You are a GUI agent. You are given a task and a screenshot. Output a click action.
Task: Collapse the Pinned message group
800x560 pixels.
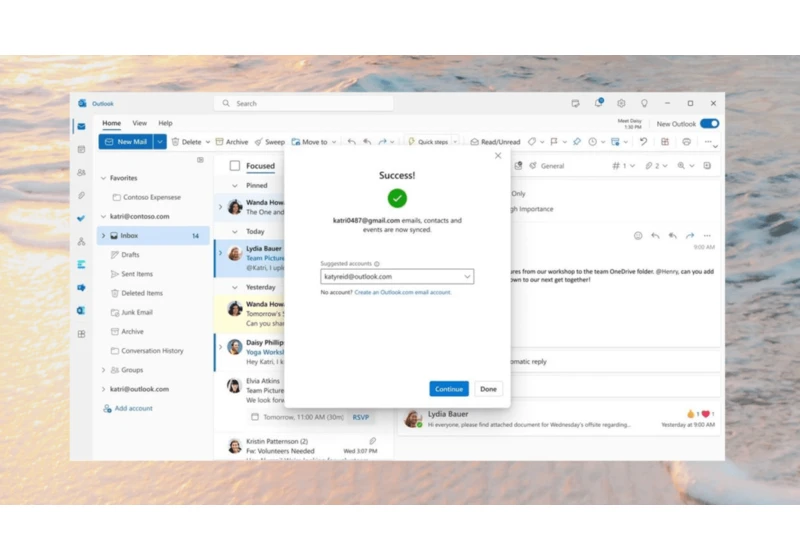click(x=235, y=186)
